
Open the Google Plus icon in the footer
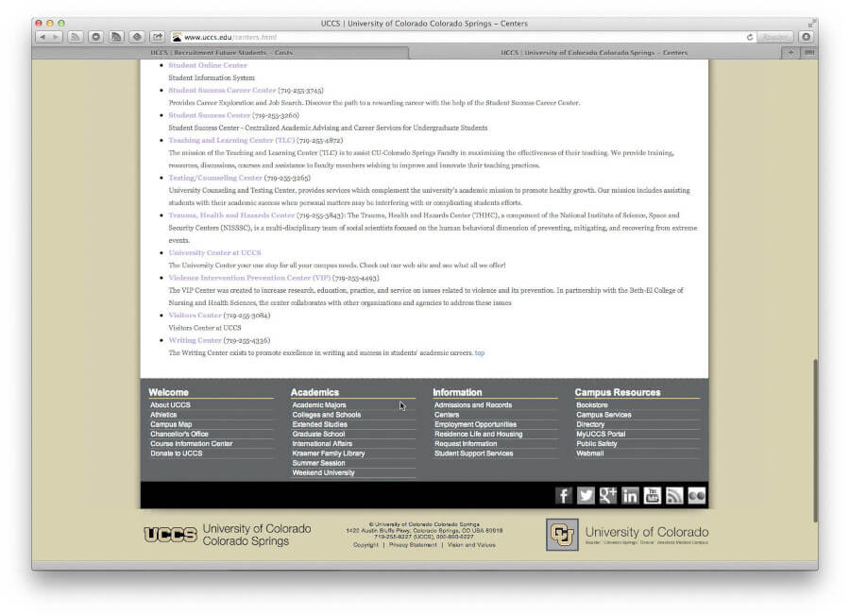[608, 495]
